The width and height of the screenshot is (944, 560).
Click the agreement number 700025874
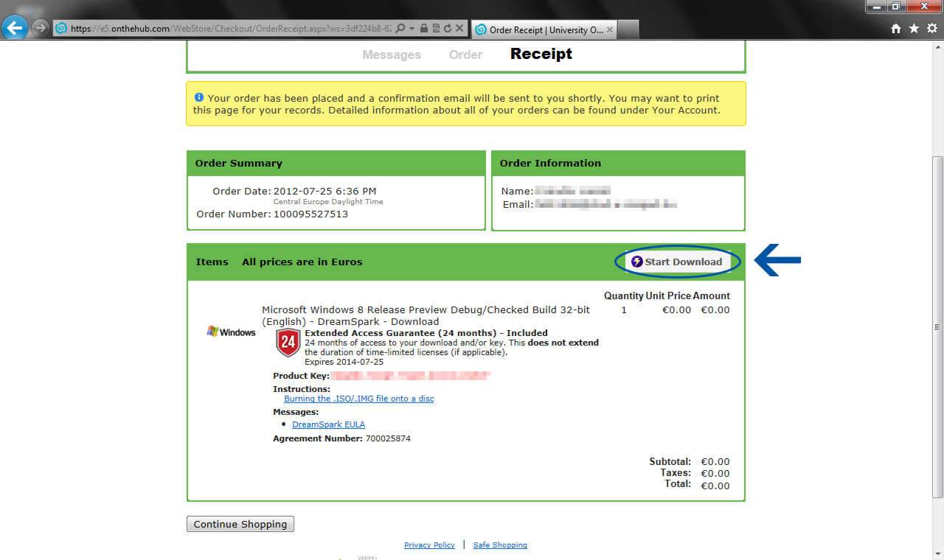pos(387,438)
